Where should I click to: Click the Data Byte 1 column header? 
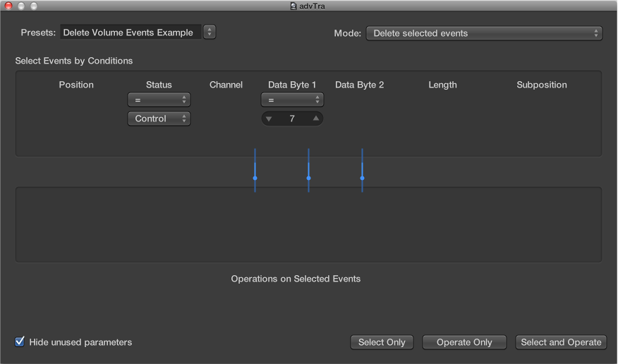[292, 85]
